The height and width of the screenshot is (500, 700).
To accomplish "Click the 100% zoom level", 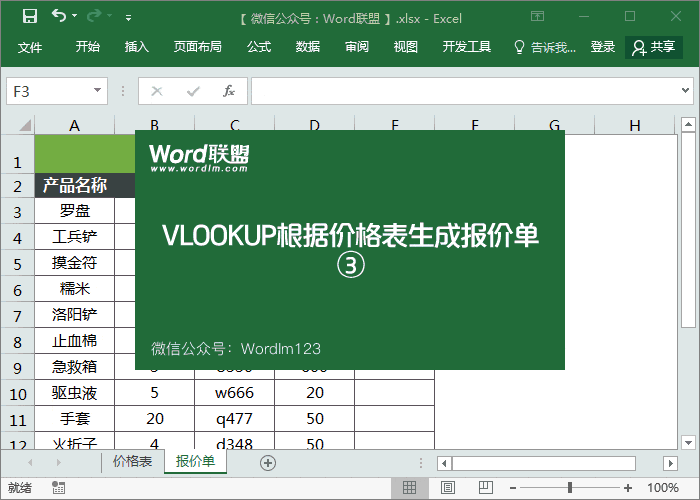I will coord(663,488).
